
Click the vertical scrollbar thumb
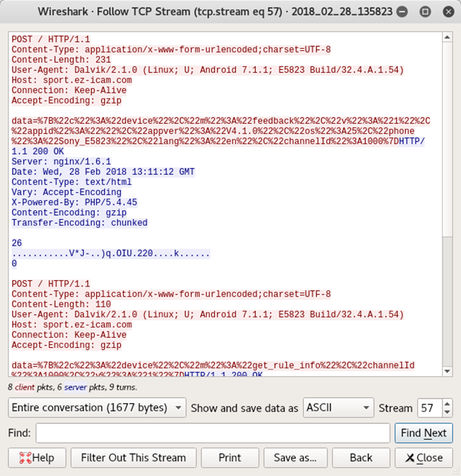[x=447, y=139]
